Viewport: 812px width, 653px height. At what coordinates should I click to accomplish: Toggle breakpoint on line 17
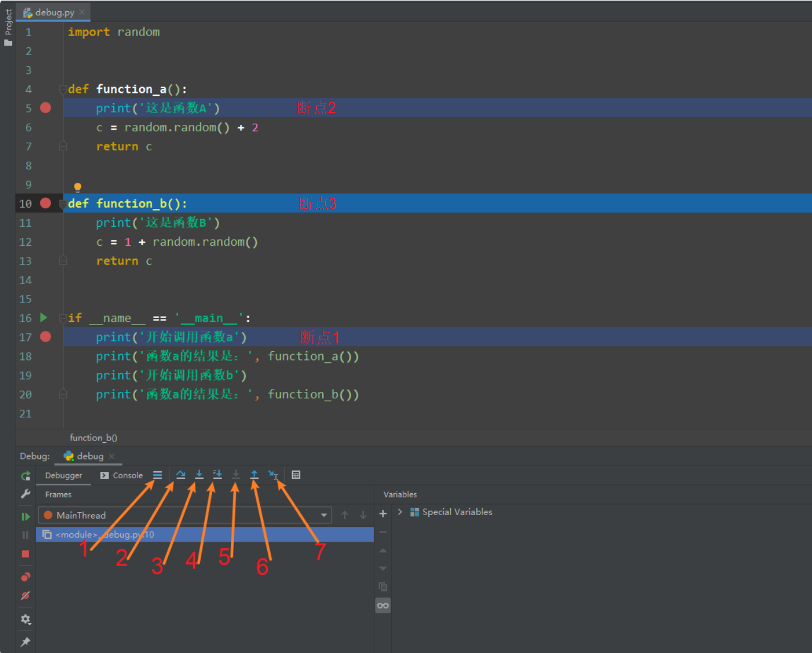coord(46,337)
